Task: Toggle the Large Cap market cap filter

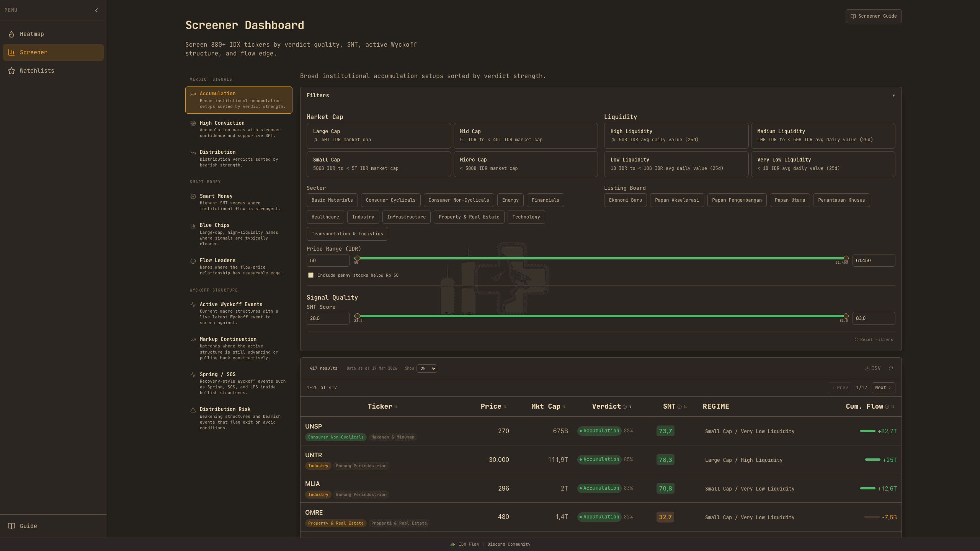Action: (x=378, y=135)
